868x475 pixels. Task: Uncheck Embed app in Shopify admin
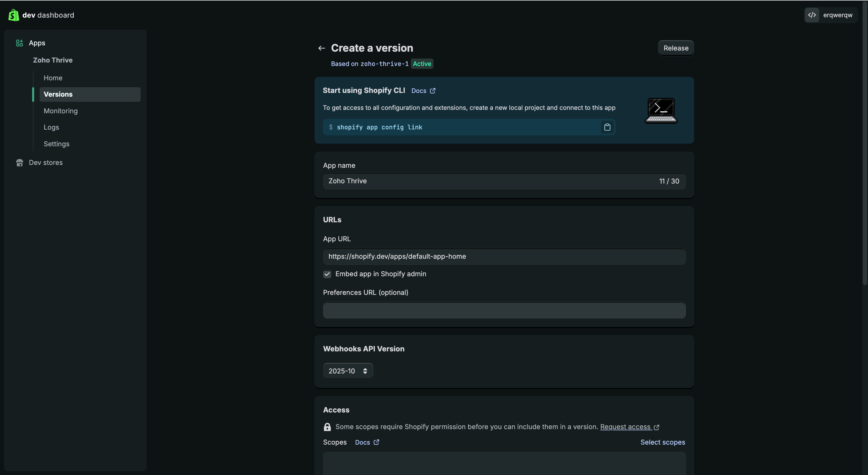pyautogui.click(x=327, y=274)
